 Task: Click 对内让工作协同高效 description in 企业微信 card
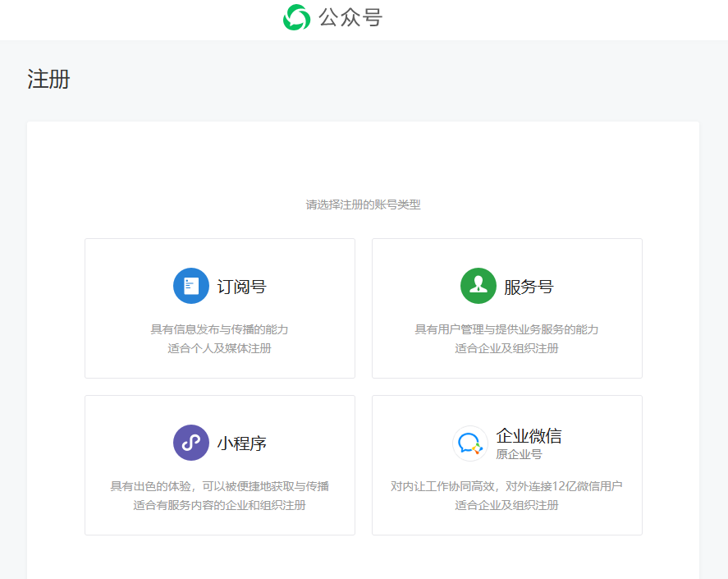(506, 486)
